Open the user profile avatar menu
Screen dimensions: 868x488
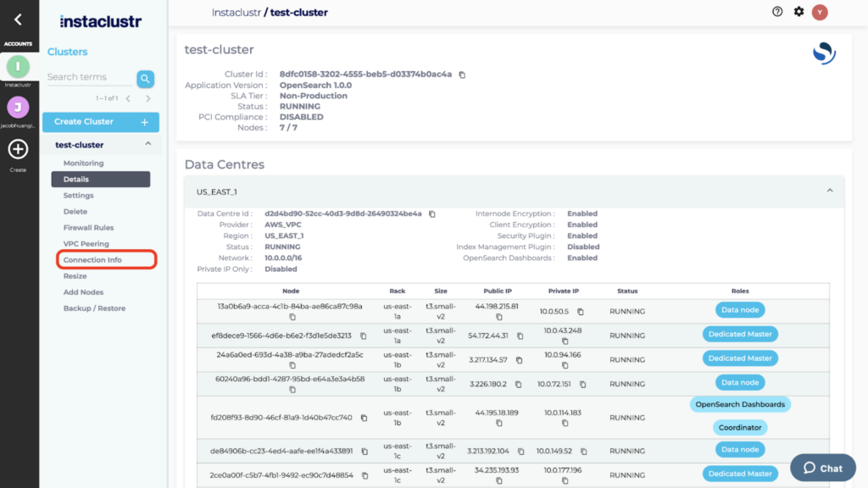[820, 12]
